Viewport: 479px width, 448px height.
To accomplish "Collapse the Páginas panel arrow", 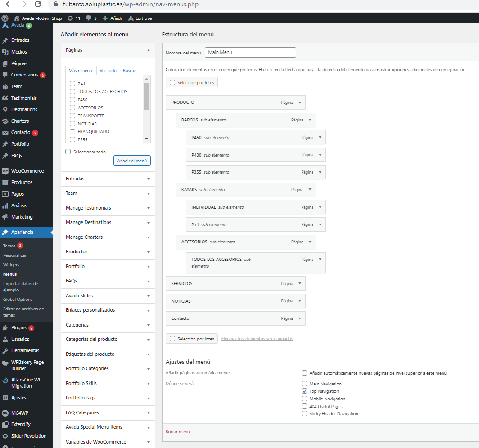I will tap(149, 50).
